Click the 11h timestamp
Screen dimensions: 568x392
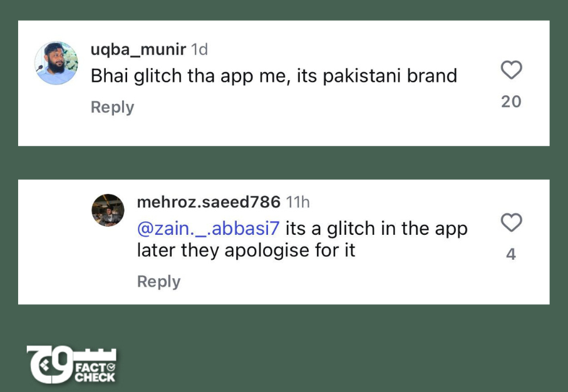click(297, 202)
